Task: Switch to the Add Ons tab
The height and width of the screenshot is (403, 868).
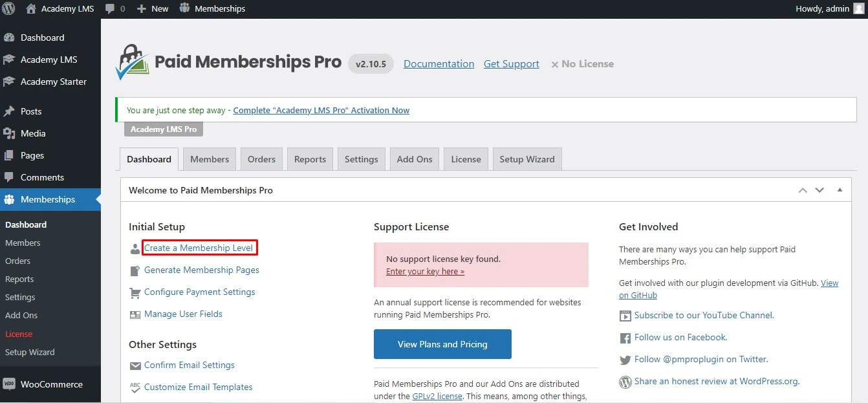Action: (415, 159)
